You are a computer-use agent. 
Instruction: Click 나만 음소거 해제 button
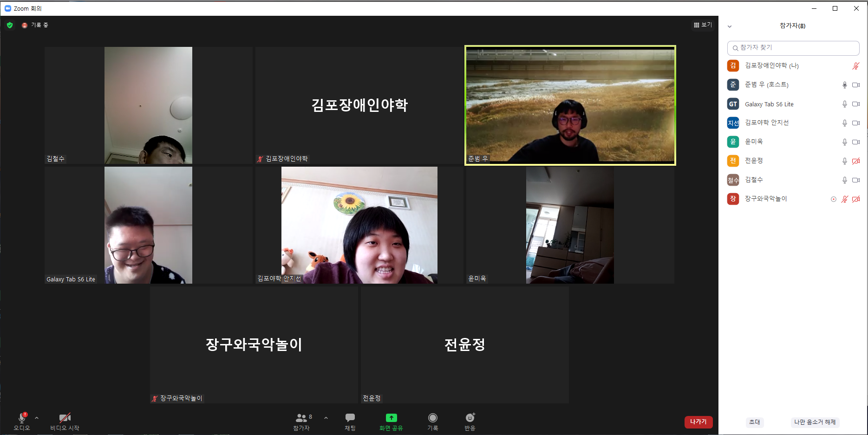pos(815,422)
